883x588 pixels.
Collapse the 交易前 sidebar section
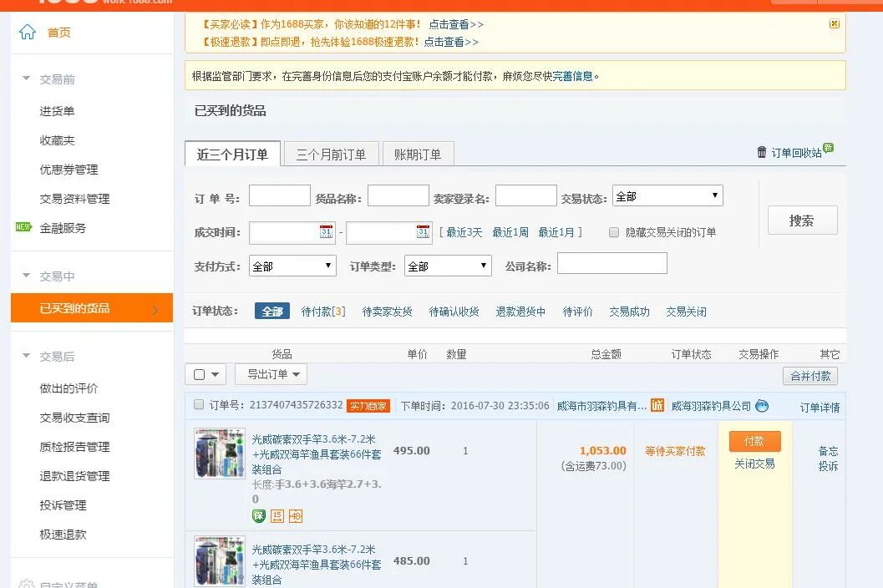coord(26,79)
